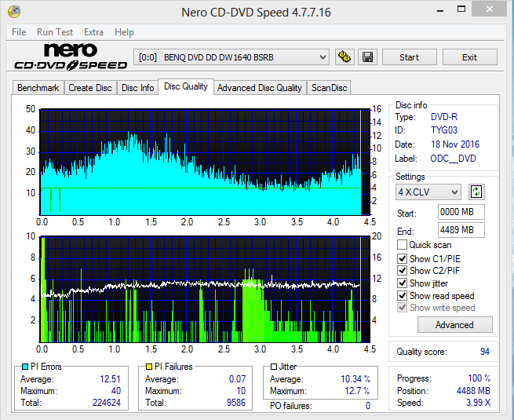Click PI Errors total 224624
This screenshot has height=420, width=514.
(x=107, y=403)
